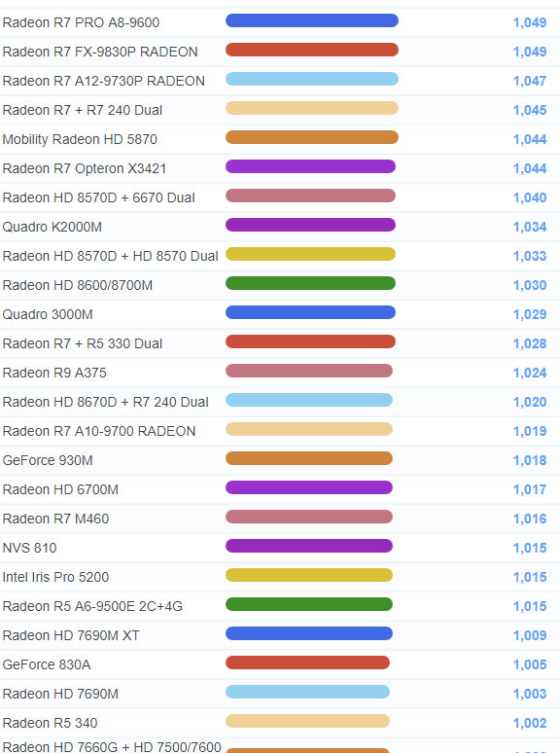Open the Intel Iris Pro 5200 link
This screenshot has height=753, width=560.
(x=55, y=577)
